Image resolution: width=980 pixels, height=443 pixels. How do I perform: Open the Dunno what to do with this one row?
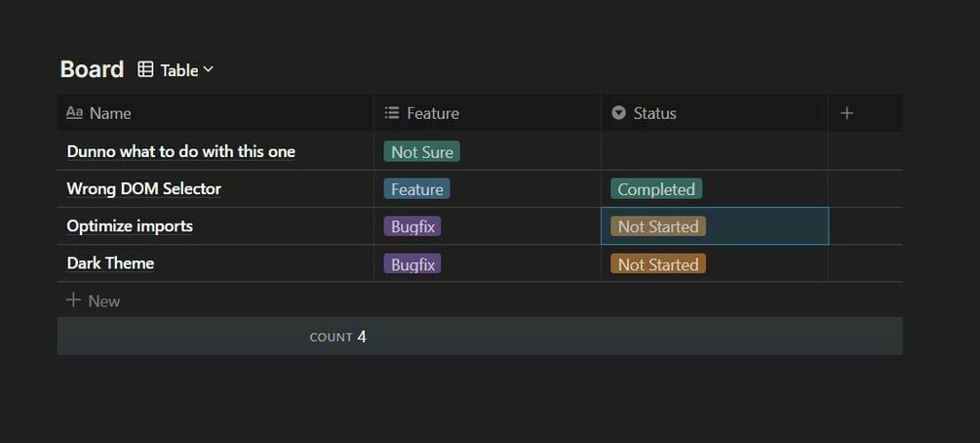pos(180,151)
